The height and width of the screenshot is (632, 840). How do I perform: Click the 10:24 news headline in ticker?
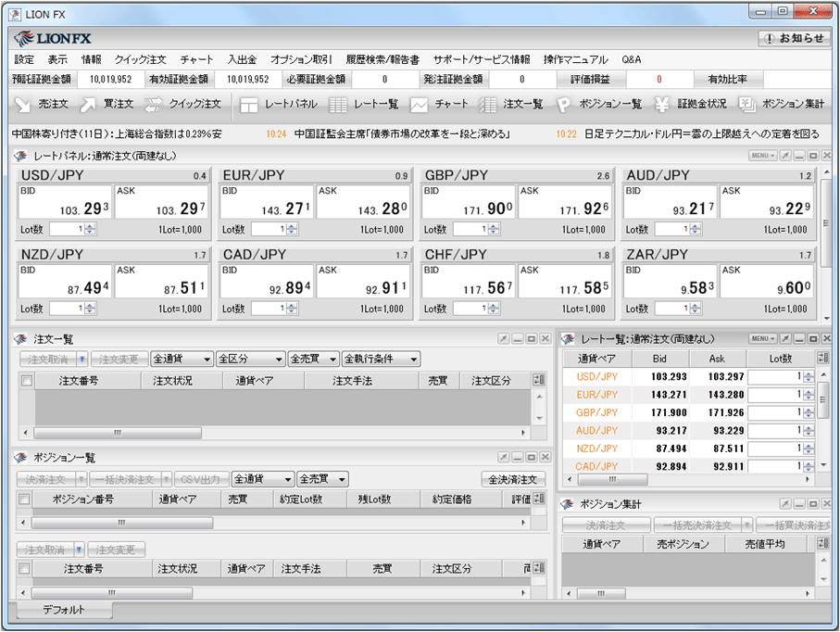coord(402,134)
